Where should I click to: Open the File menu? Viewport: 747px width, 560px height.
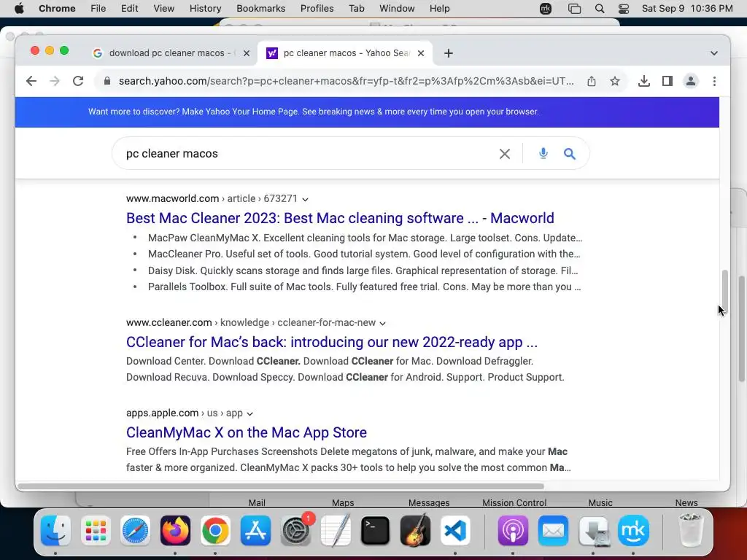coord(98,9)
